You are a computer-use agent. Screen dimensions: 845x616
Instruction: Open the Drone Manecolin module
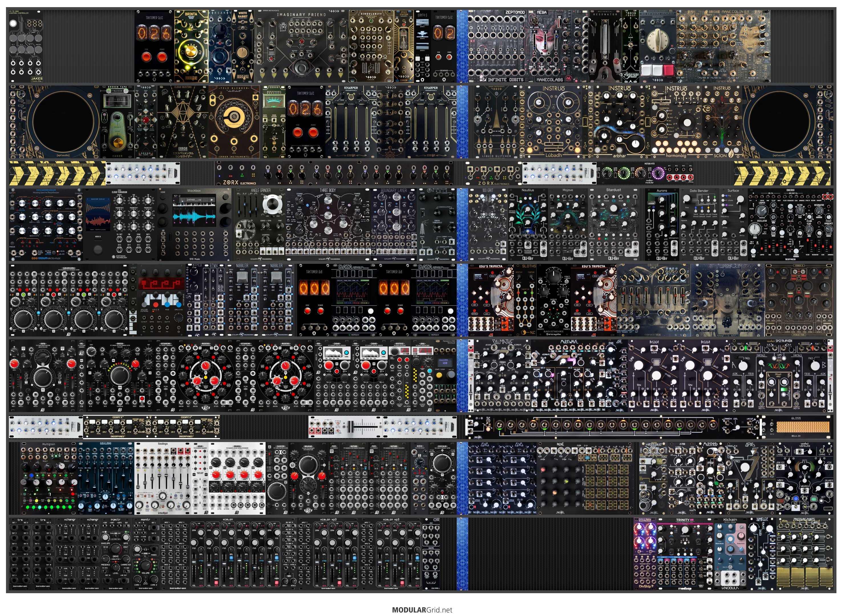723,46
